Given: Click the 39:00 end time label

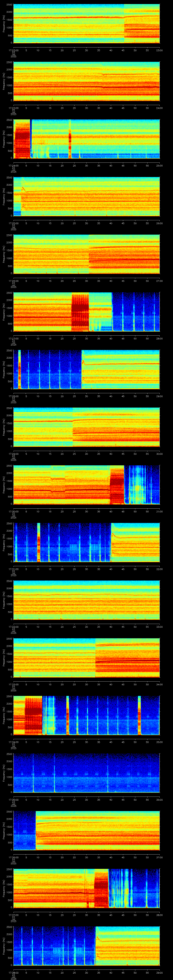Looking at the screenshot, I should click(159, 972).
